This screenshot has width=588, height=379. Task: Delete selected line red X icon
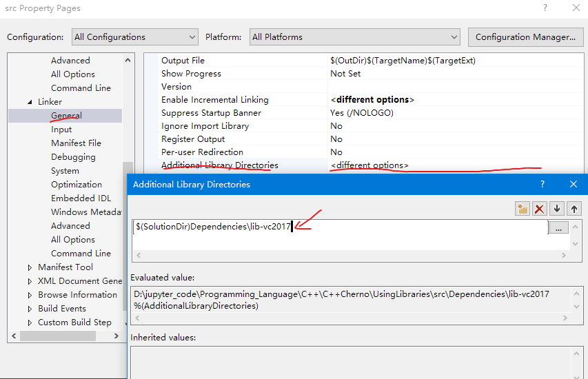point(539,209)
